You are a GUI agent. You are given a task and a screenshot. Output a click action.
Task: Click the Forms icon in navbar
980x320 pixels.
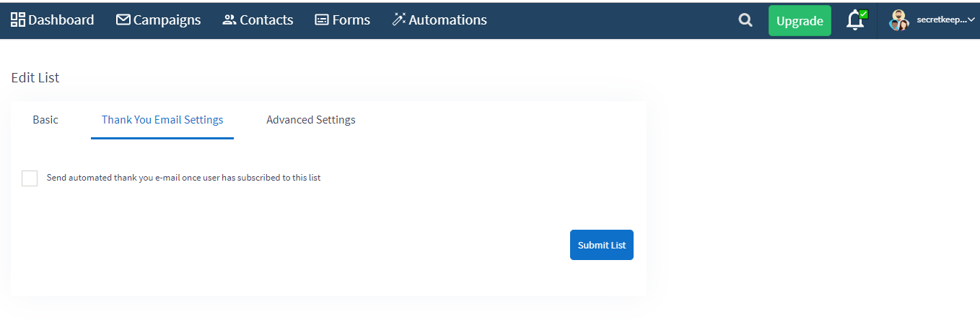click(x=322, y=20)
